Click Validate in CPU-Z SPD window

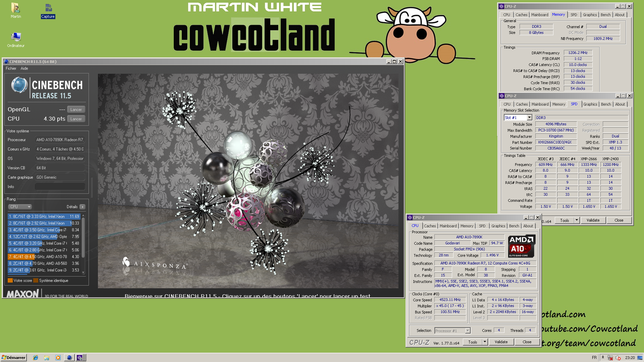click(593, 220)
